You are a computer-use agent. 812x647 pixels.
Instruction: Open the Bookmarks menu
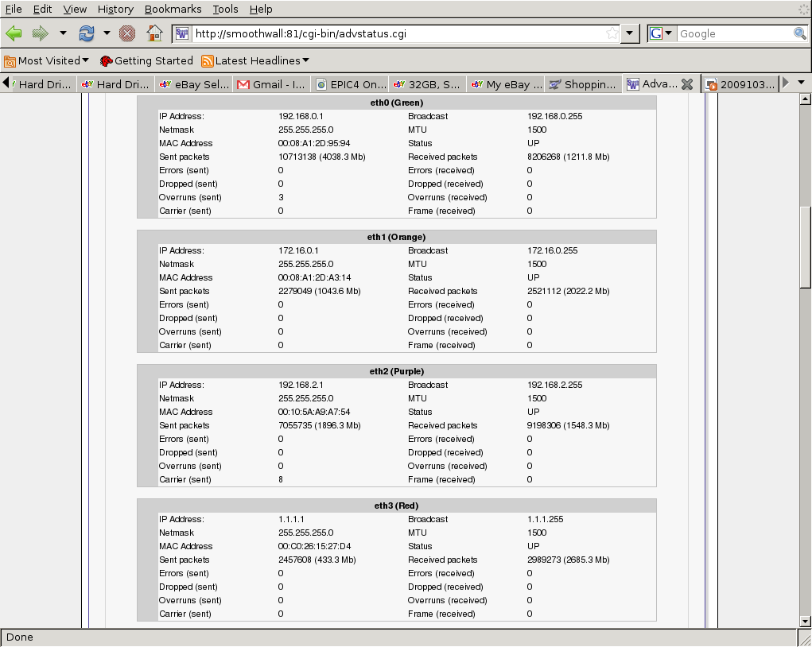[x=173, y=9]
